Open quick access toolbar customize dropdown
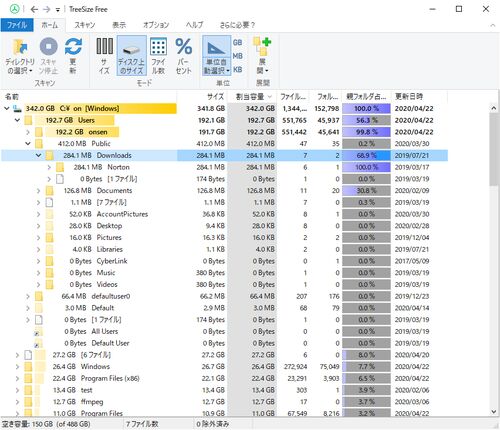The width and height of the screenshot is (500, 430). 58,10
